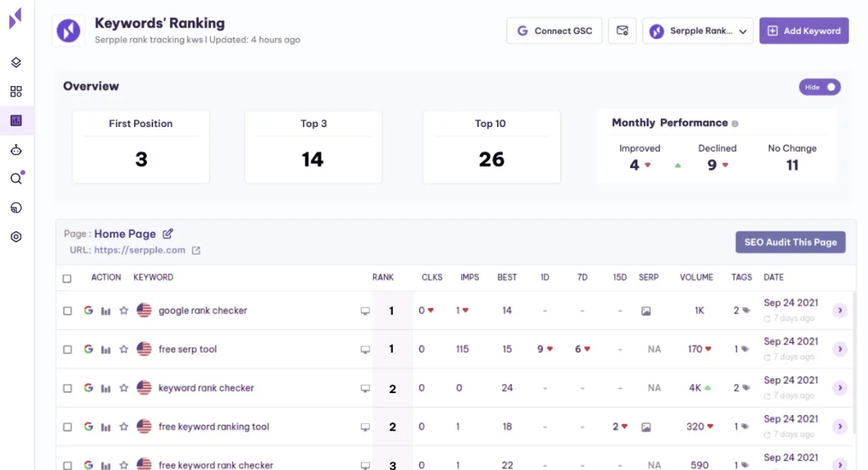Toggle the Hide overview switch
868x470 pixels.
pos(820,87)
